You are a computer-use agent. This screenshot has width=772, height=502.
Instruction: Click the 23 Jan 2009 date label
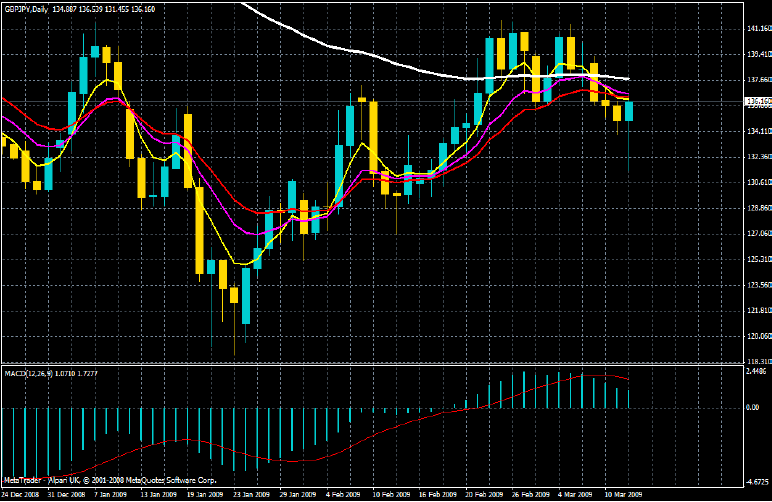(251, 494)
